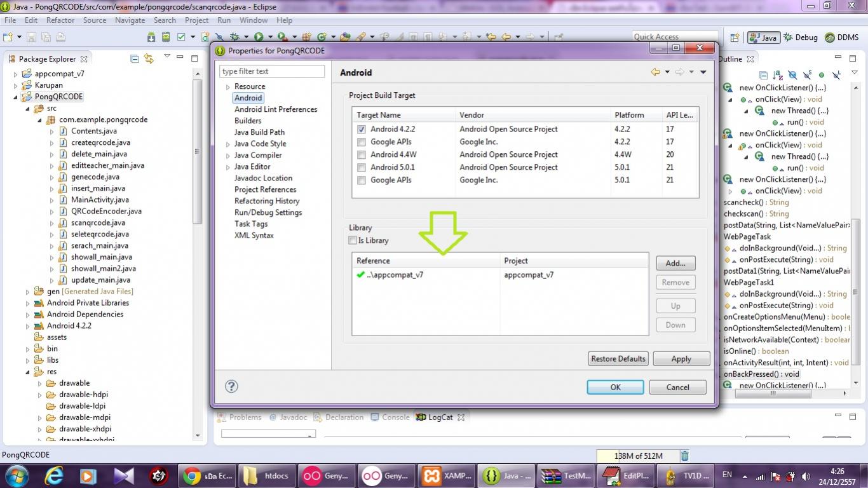Enable the Is Library checkbox
Screen dimensions: 868x488
coord(353,240)
